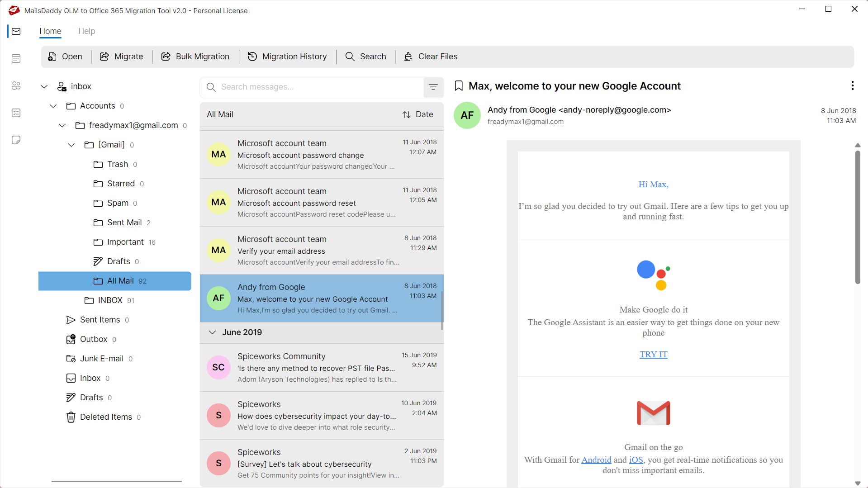Open Microsoft account password change email
This screenshot has height=488, width=868.
322,155
